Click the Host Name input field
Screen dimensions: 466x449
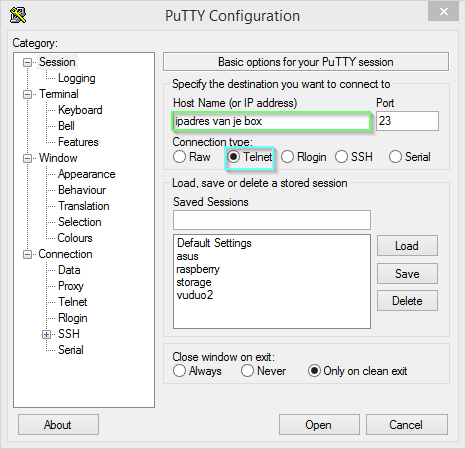pos(271,121)
